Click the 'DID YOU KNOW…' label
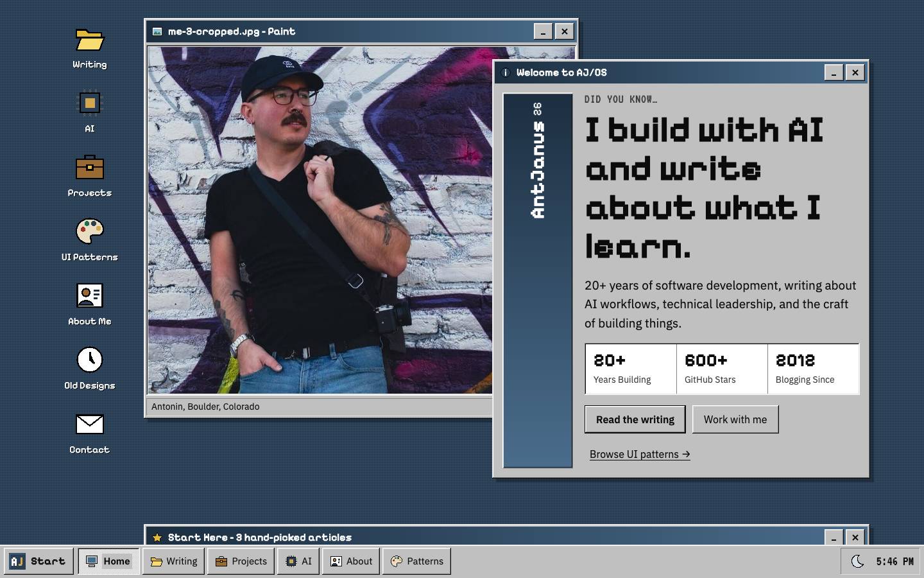Viewport: 924px width, 578px height. click(x=620, y=100)
